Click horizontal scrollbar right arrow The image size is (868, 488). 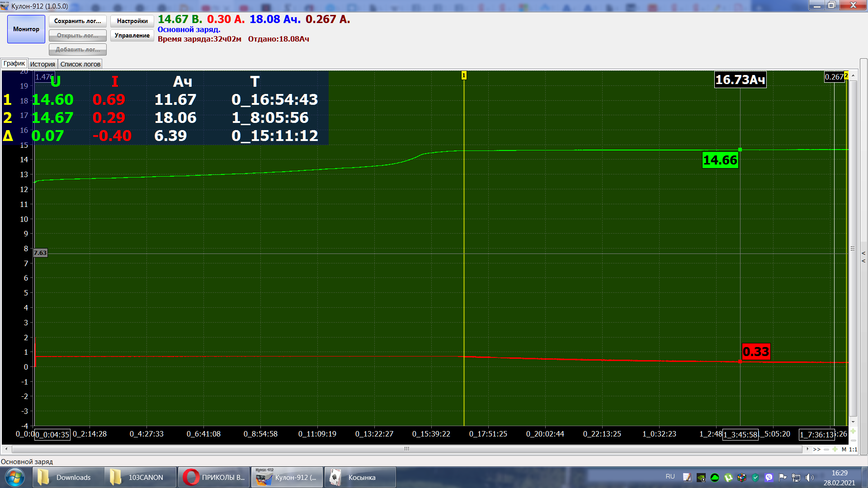pos(807,449)
